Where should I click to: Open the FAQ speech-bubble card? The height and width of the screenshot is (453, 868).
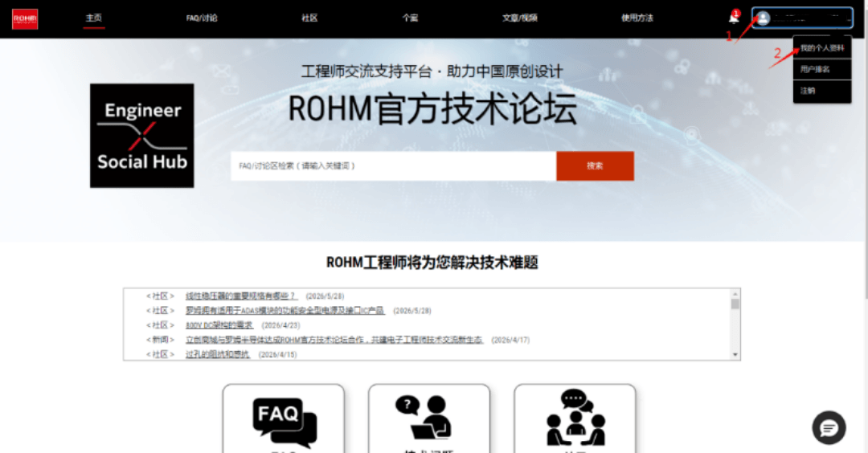point(284,418)
